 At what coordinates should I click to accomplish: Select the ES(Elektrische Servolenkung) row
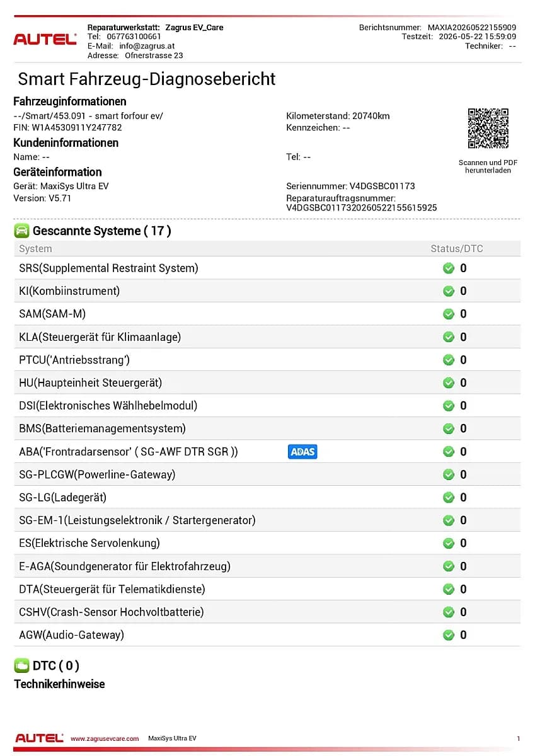click(x=267, y=543)
